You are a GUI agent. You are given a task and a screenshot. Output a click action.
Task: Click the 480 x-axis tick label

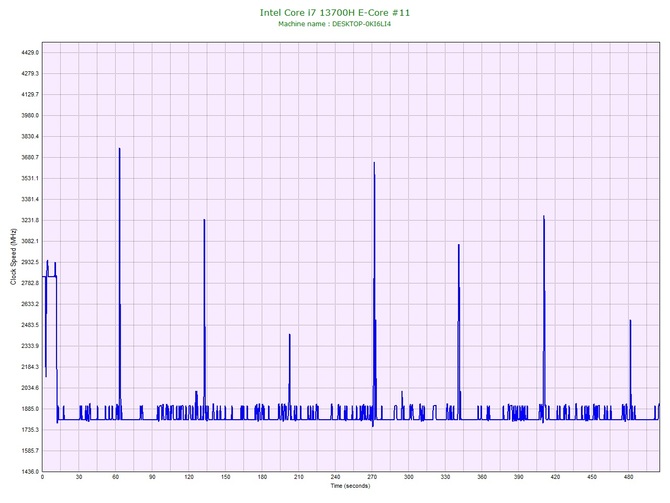point(629,478)
